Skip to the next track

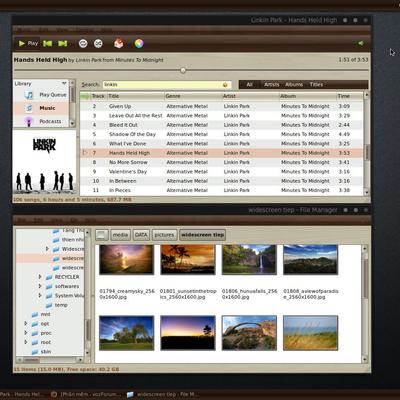pos(63,43)
